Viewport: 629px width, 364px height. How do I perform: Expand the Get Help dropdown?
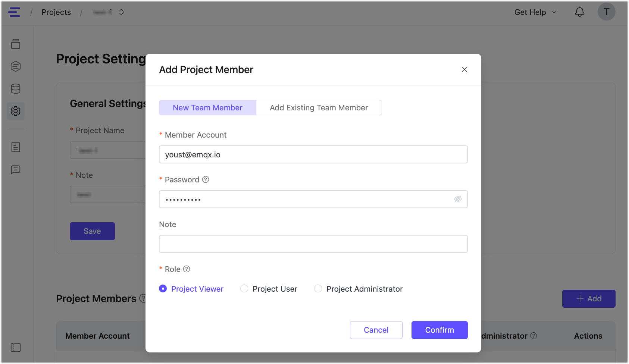(x=535, y=12)
